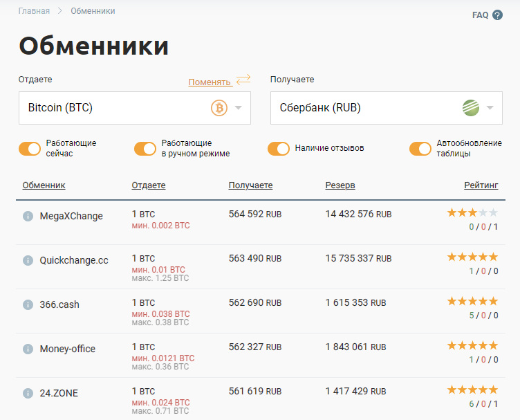Click the Поменять link

point(210,82)
